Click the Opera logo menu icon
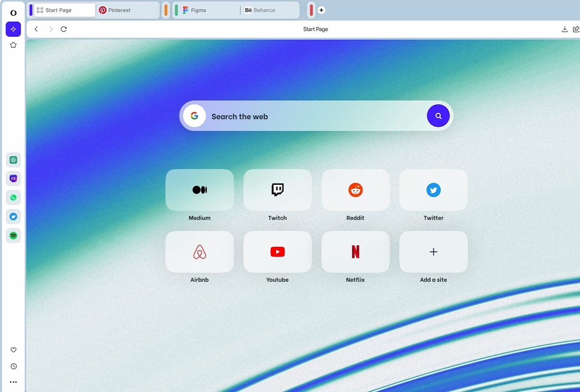Screen dimensions: 580x392 point(13,13)
